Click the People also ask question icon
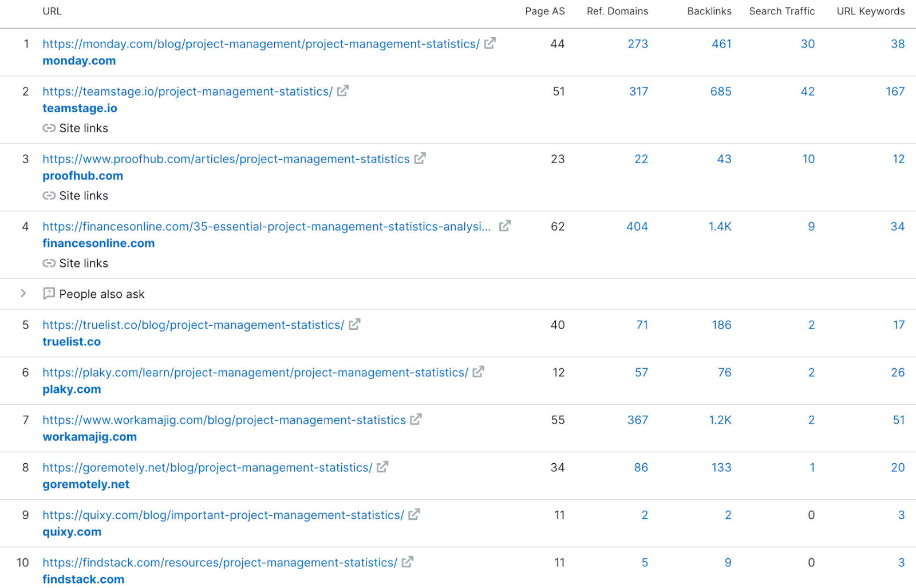Image resolution: width=916 pixels, height=588 pixels. click(49, 294)
